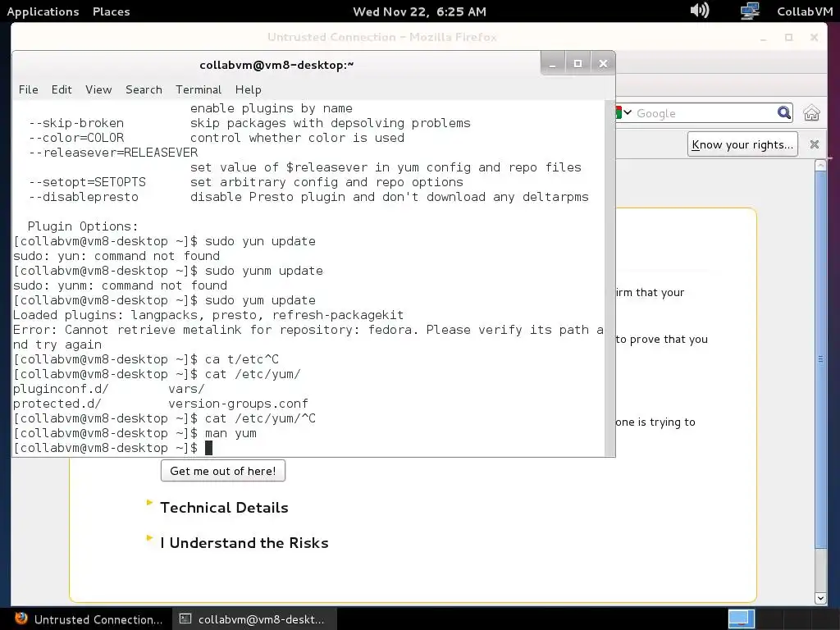
Task: Click the Firefox Google search field
Action: (705, 113)
